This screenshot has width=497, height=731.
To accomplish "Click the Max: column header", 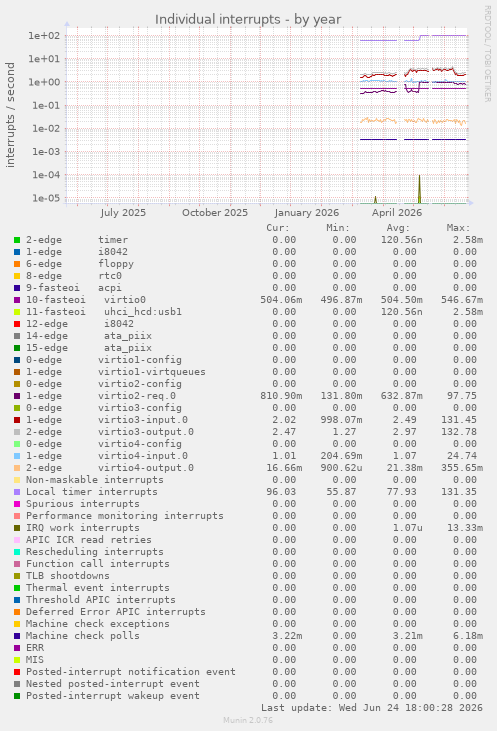I will click(x=458, y=228).
